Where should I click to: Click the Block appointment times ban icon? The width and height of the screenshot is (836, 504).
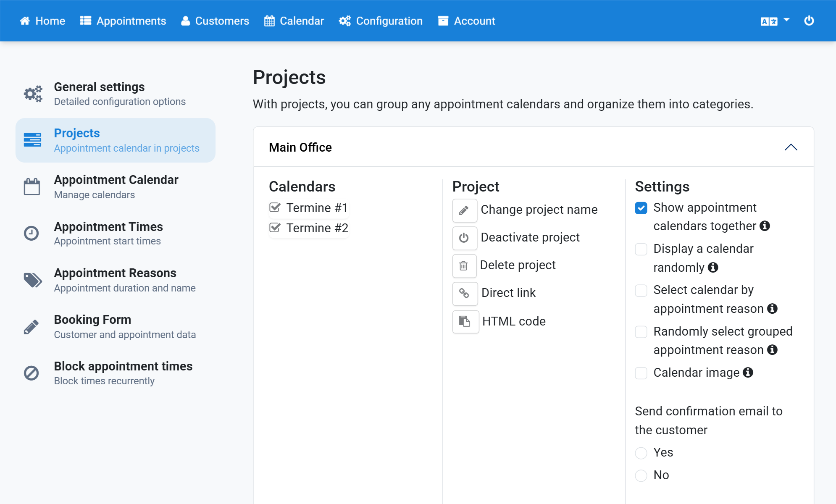pyautogui.click(x=31, y=373)
